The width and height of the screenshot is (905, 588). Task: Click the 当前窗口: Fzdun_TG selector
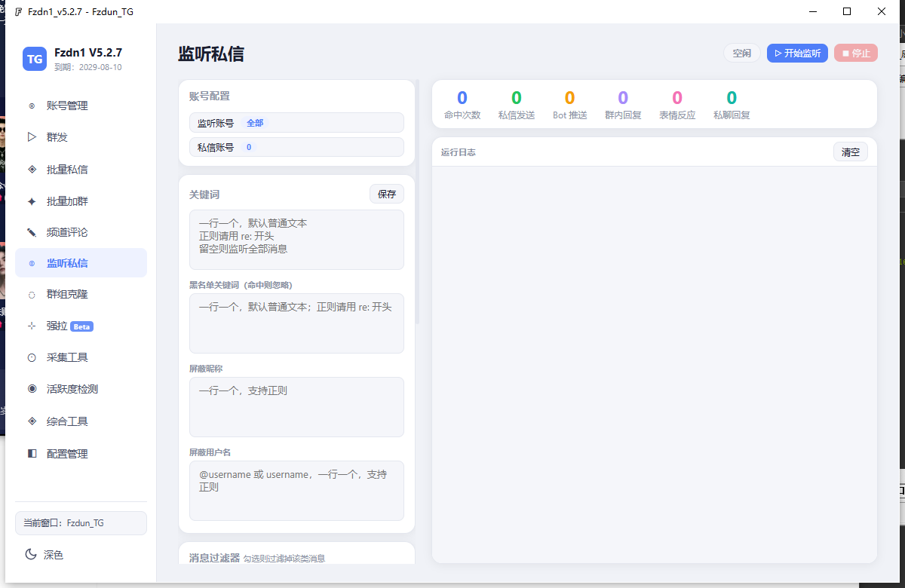coord(81,522)
